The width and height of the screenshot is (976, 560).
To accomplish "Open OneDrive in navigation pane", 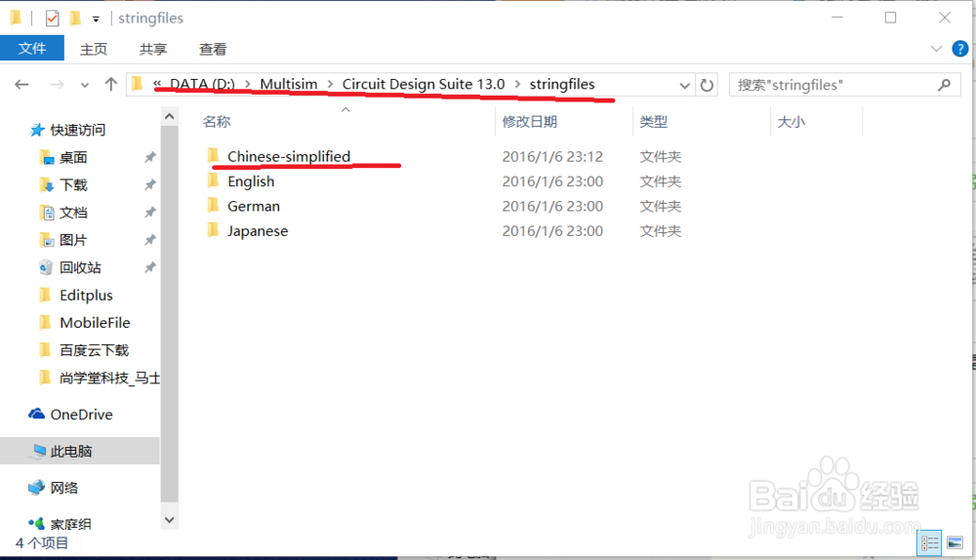I will tap(82, 415).
